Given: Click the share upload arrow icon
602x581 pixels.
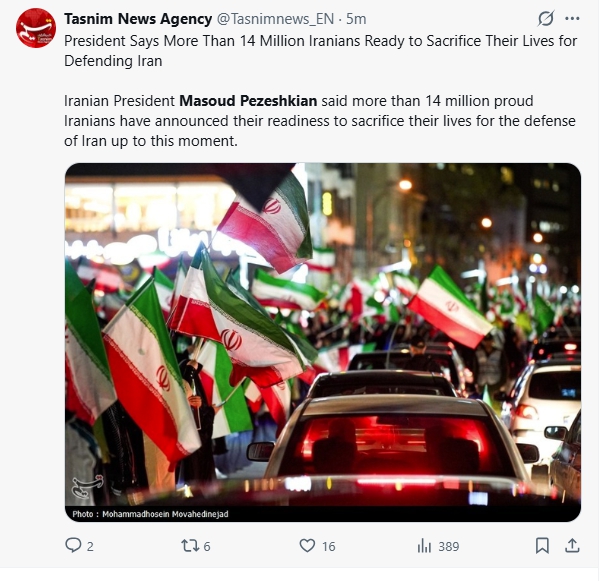Looking at the screenshot, I should (x=572, y=545).
